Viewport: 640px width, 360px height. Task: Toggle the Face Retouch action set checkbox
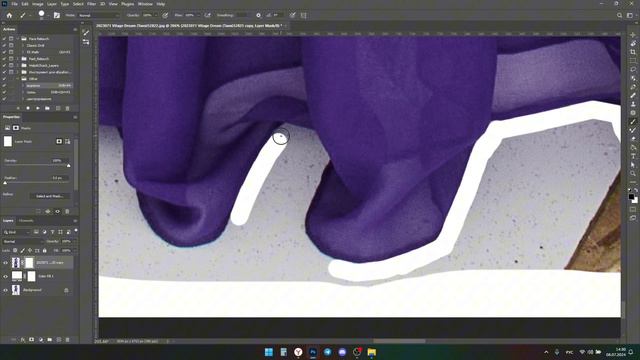click(4, 39)
